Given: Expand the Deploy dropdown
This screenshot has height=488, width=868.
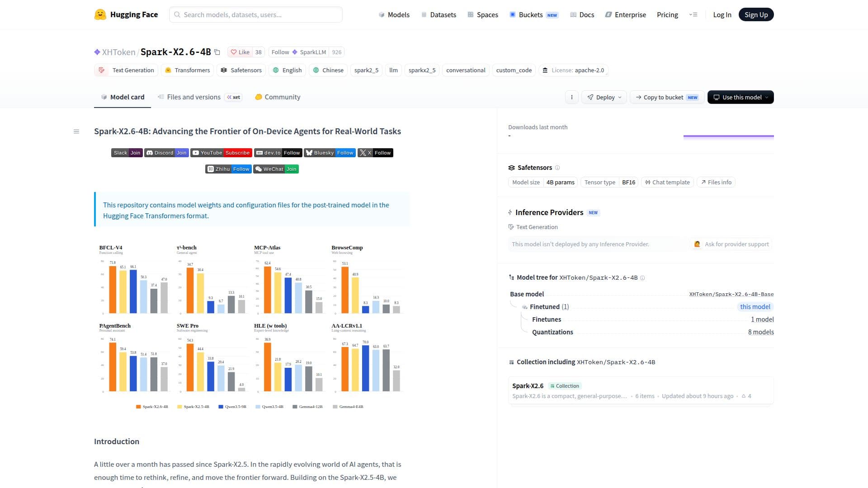Looking at the screenshot, I should tap(604, 97).
